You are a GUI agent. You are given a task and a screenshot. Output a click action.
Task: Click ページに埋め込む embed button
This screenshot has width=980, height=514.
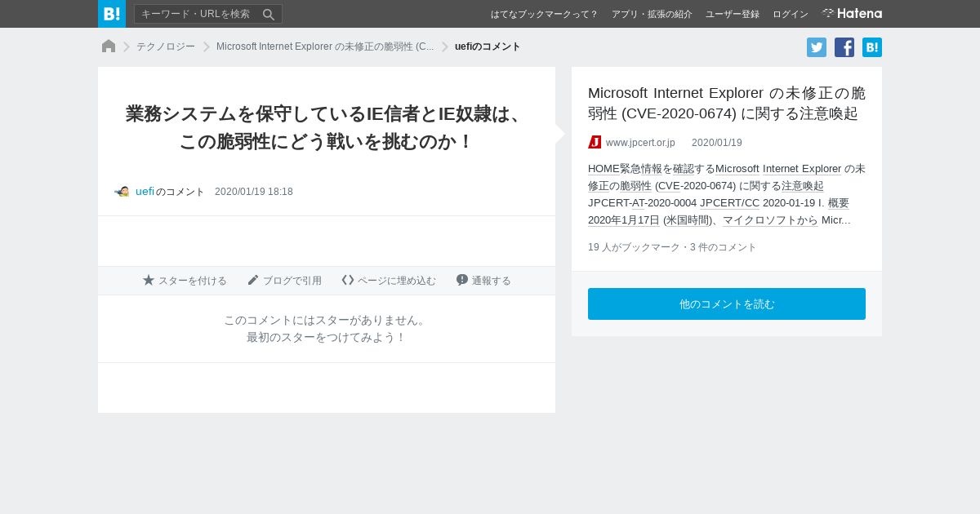(389, 281)
